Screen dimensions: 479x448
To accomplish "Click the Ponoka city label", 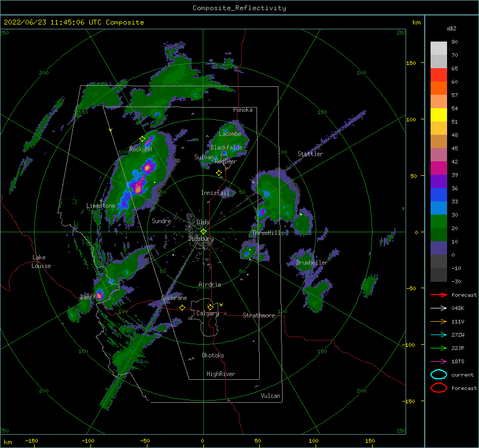I will coord(243,110).
